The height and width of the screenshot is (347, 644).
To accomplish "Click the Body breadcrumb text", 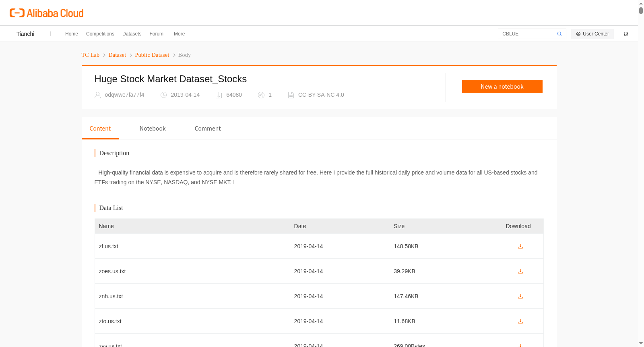I will (x=184, y=55).
